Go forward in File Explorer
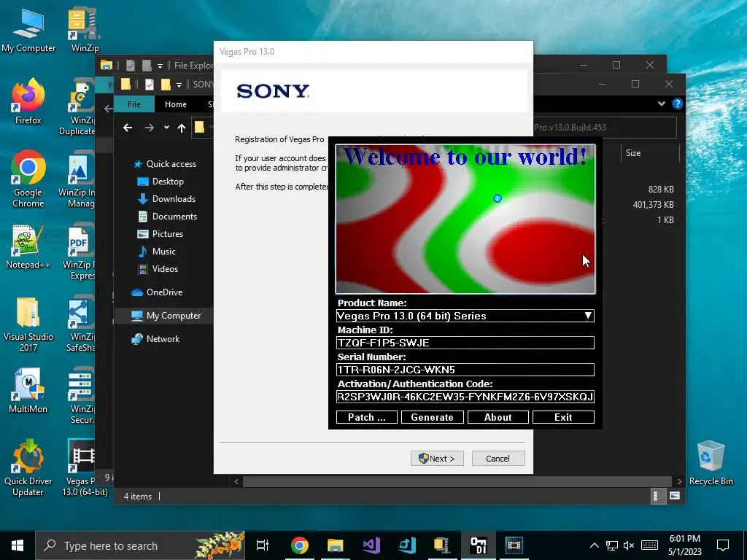This screenshot has width=747, height=560. coord(150,128)
